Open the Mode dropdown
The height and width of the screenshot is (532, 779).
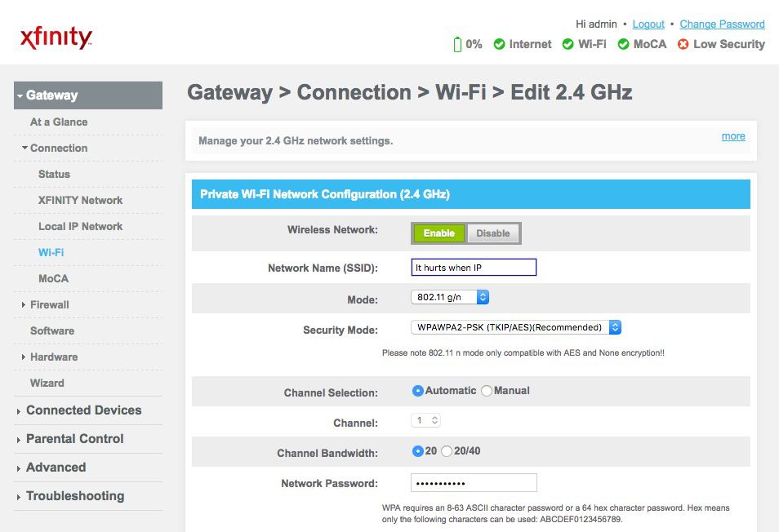coord(450,298)
